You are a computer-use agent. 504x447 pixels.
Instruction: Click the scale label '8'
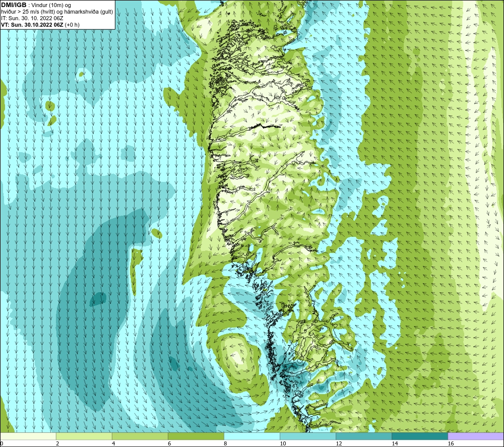pyautogui.click(x=225, y=443)
